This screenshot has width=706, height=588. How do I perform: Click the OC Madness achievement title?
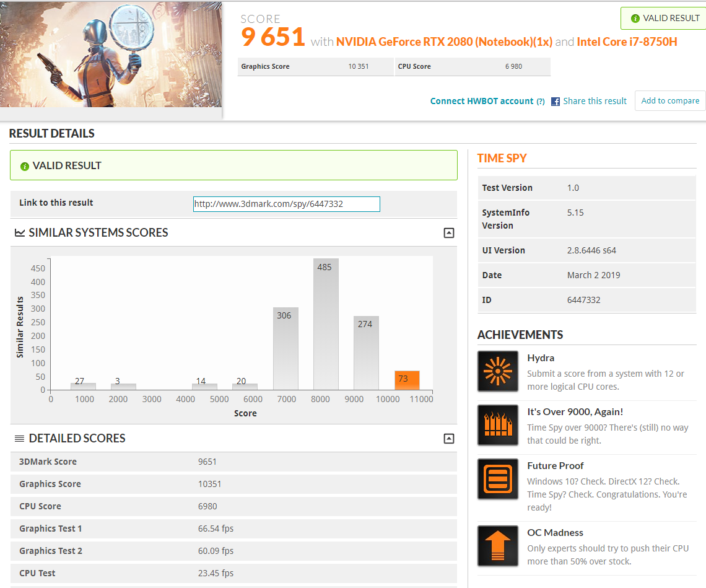pyautogui.click(x=555, y=533)
